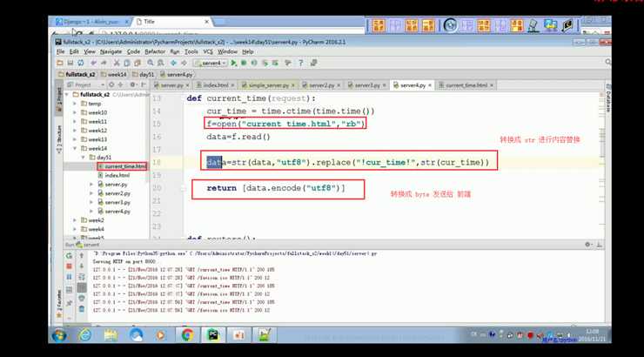Collapse the day51 folder
The width and height of the screenshot is (644, 357).
click(84, 158)
